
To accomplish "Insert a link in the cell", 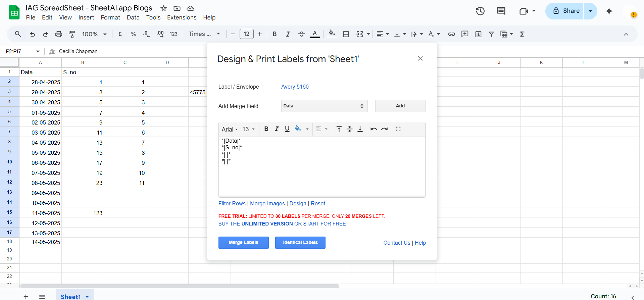I will [452, 34].
